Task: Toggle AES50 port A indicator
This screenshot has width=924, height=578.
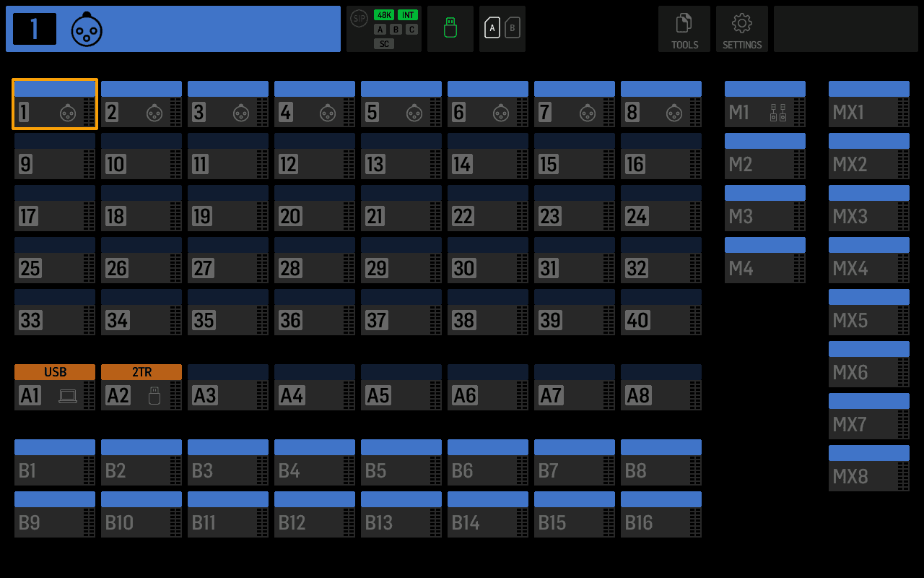Action: [380, 30]
